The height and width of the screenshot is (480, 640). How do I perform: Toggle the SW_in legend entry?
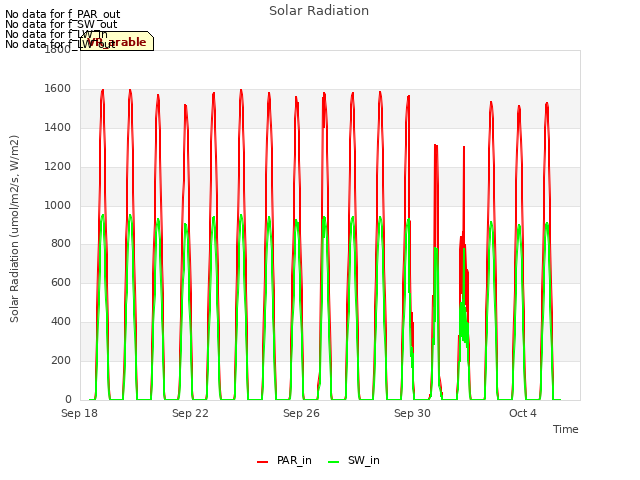[x=354, y=461]
